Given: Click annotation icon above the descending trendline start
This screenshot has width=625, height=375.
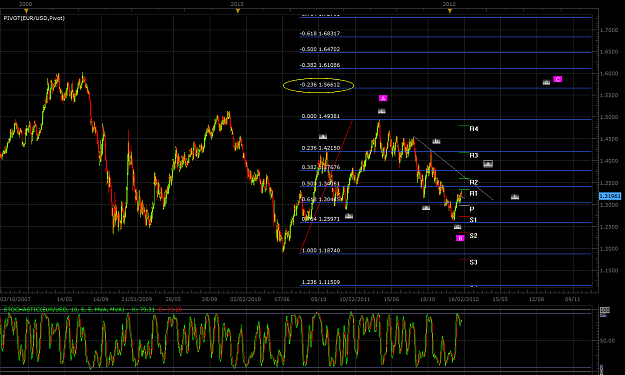Looking at the screenshot, I should click(436, 141).
